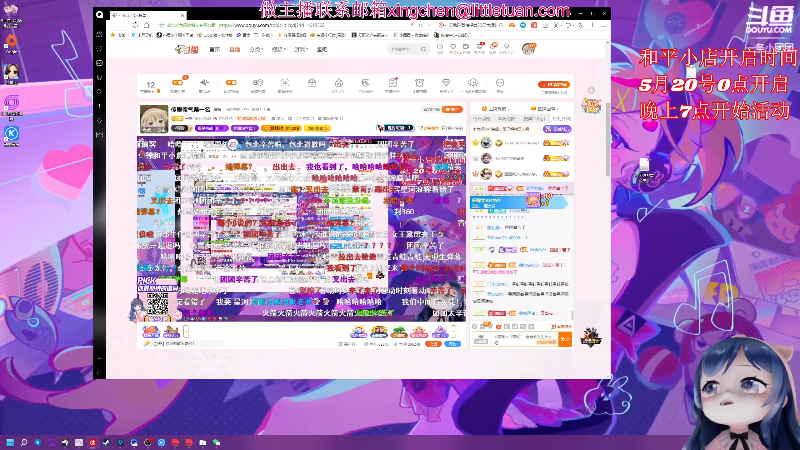
Task: Expand the 游戏 dropdown in site navigation
Action: (300, 49)
